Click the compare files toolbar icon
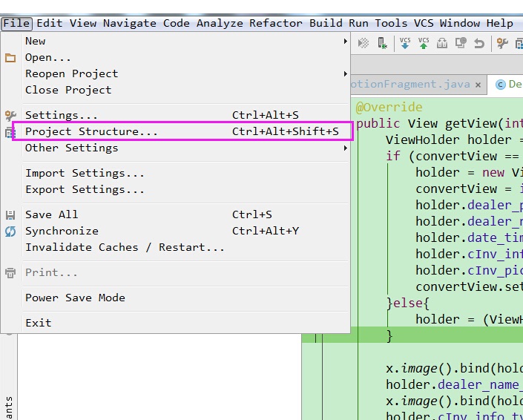The image size is (523, 420). (x=442, y=44)
